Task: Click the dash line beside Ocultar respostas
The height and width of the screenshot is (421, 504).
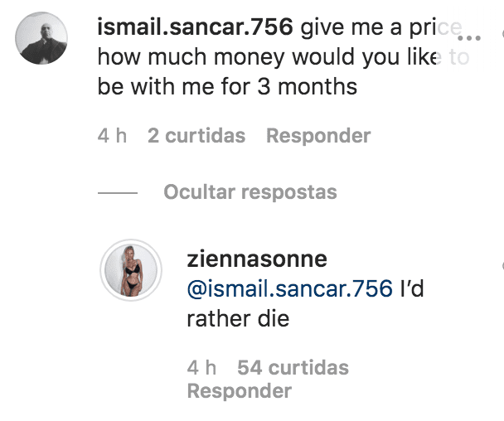Action: pos(117,193)
